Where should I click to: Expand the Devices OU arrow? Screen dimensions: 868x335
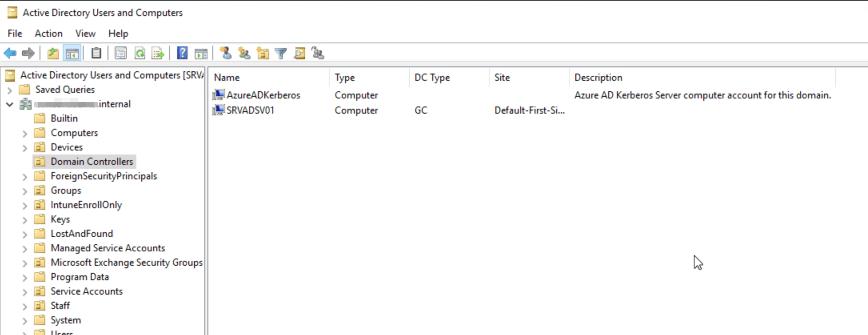pyautogui.click(x=25, y=148)
